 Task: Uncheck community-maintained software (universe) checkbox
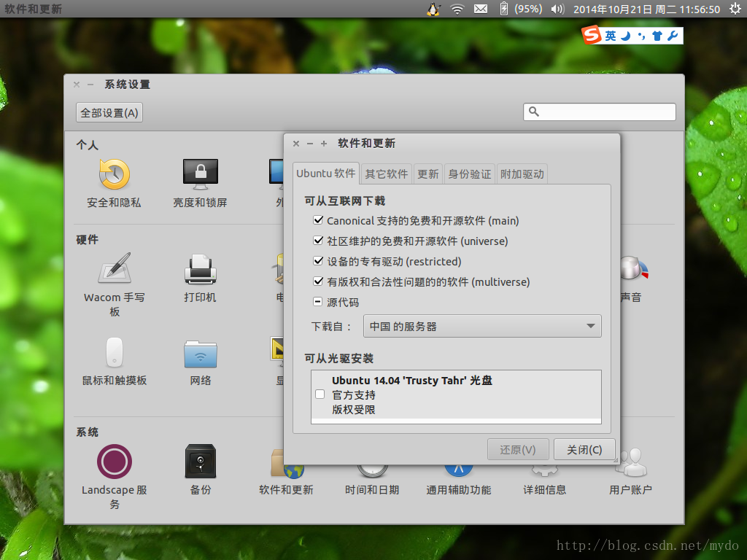318,241
